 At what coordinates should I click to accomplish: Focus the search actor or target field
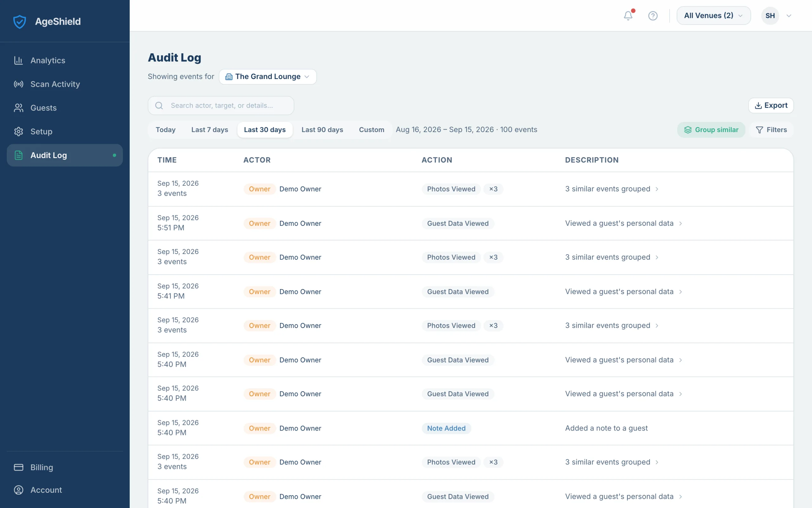tap(221, 105)
